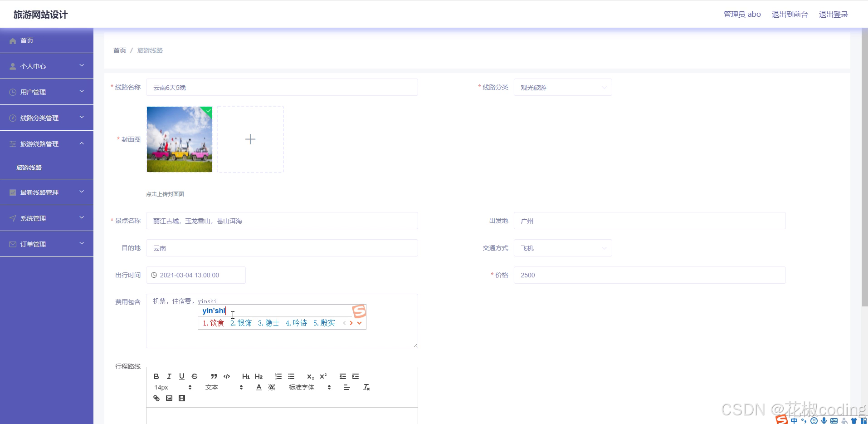This screenshot has width=868, height=424.
Task: Focus the 价格 input with 2500
Action: tap(649, 275)
